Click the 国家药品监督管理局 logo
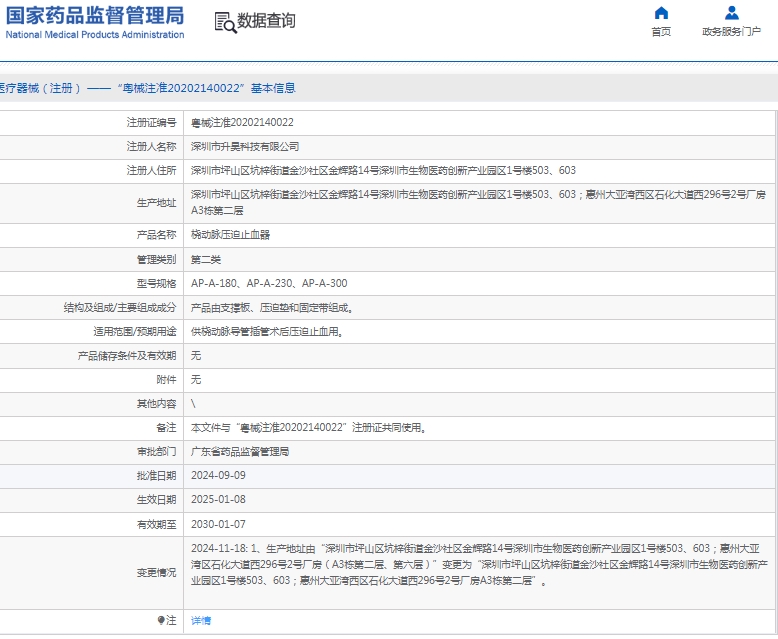Image resolution: width=778 pixels, height=639 pixels. (x=95, y=16)
